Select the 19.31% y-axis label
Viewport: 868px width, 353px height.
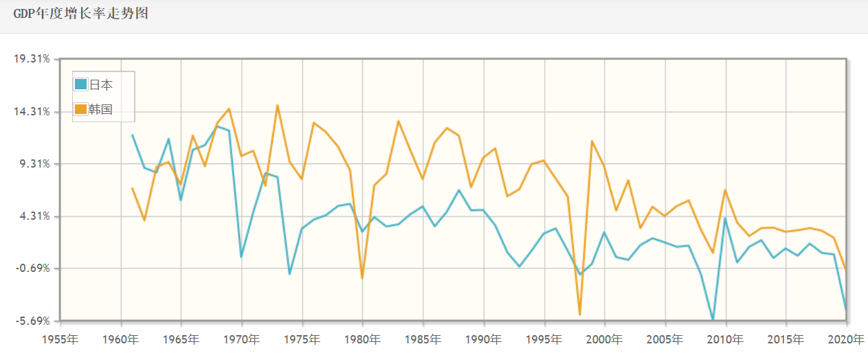tap(32, 59)
